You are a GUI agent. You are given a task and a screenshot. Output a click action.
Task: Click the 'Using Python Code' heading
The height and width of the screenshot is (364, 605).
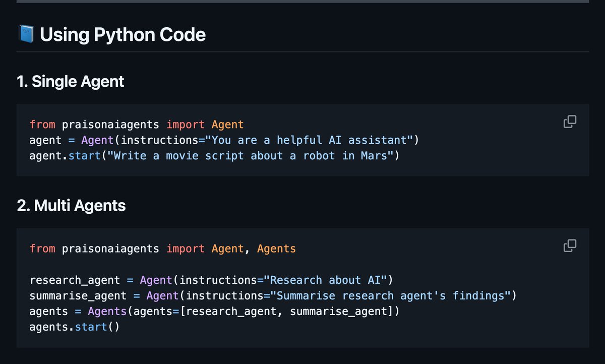pyautogui.click(x=123, y=35)
